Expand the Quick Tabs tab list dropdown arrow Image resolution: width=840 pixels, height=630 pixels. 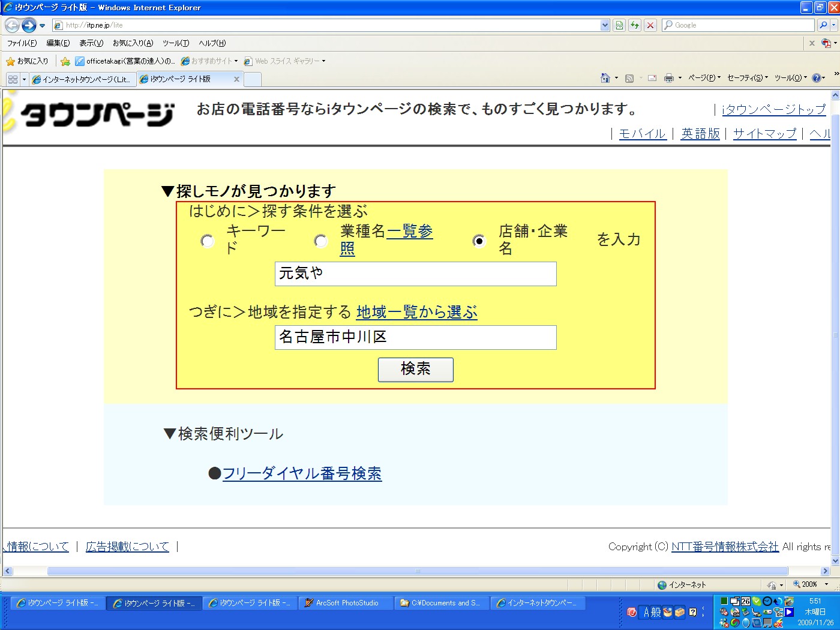pyautogui.click(x=24, y=79)
